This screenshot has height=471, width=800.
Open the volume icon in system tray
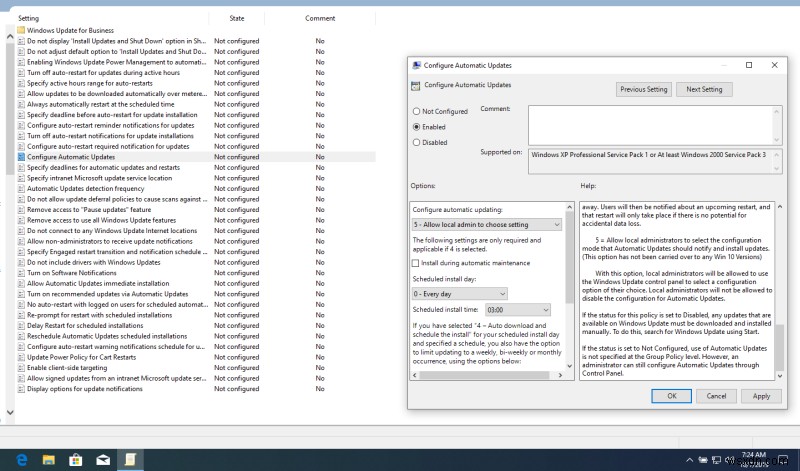click(729, 460)
